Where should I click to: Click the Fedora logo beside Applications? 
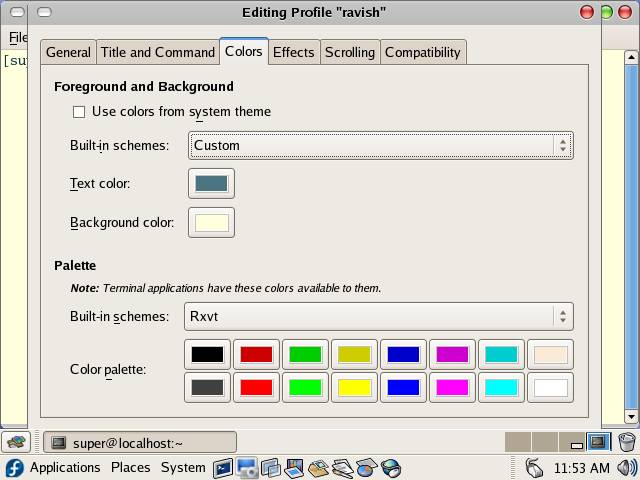14,468
